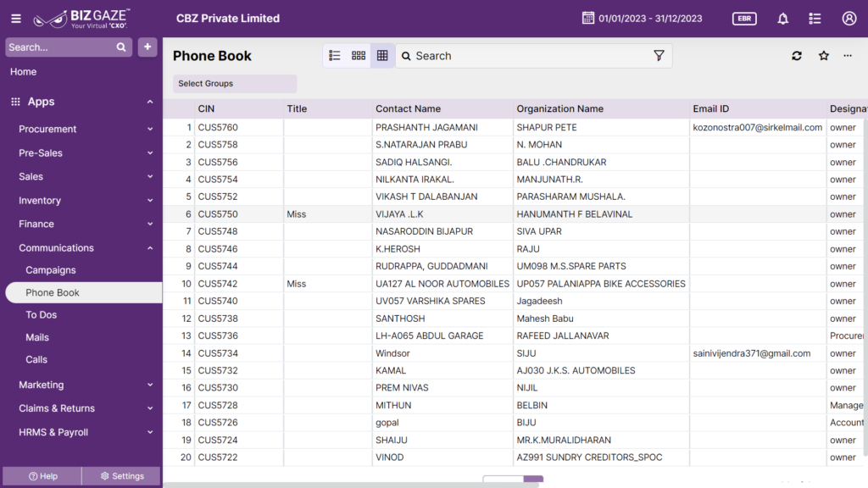868x488 pixels.
Task: Click the sidebar search magnifier icon
Action: [x=121, y=47]
